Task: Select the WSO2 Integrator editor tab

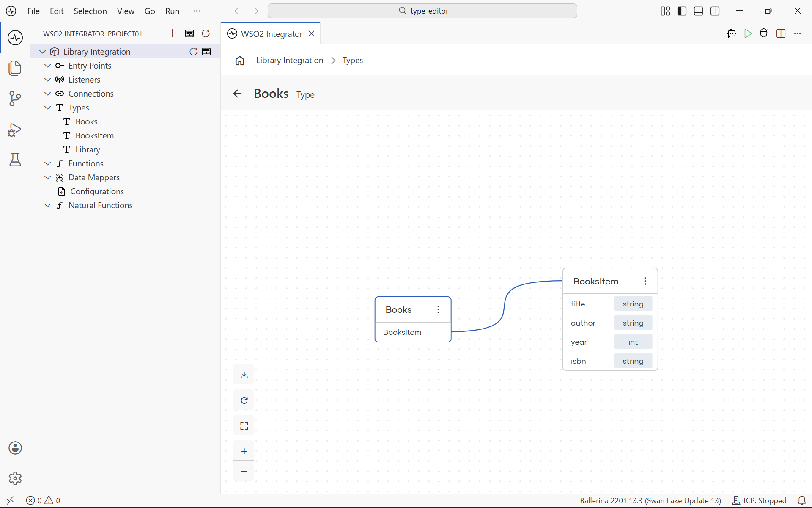Action: [x=271, y=33]
